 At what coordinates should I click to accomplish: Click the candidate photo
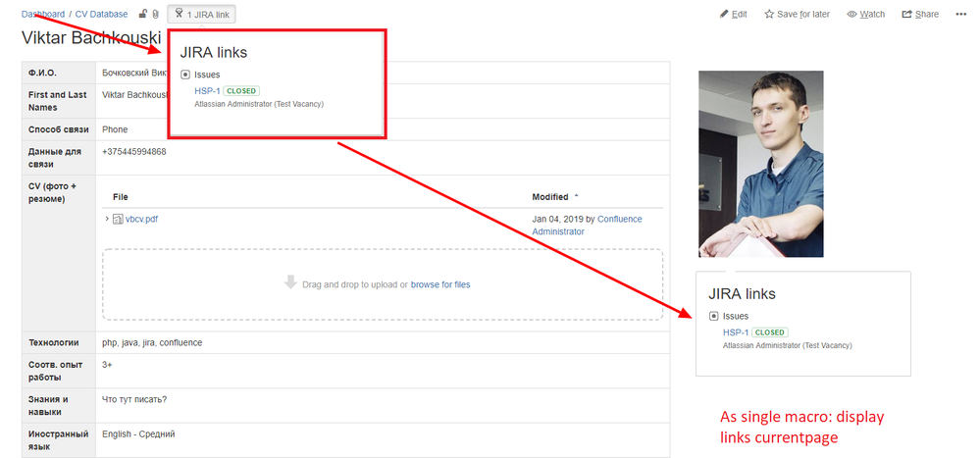[x=760, y=164]
